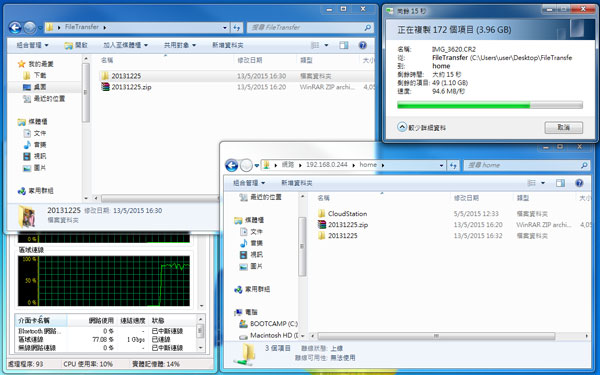Click 新增資料夾 in the FileTransfer window
Viewport: 600px width, 375px height.
click(x=228, y=45)
